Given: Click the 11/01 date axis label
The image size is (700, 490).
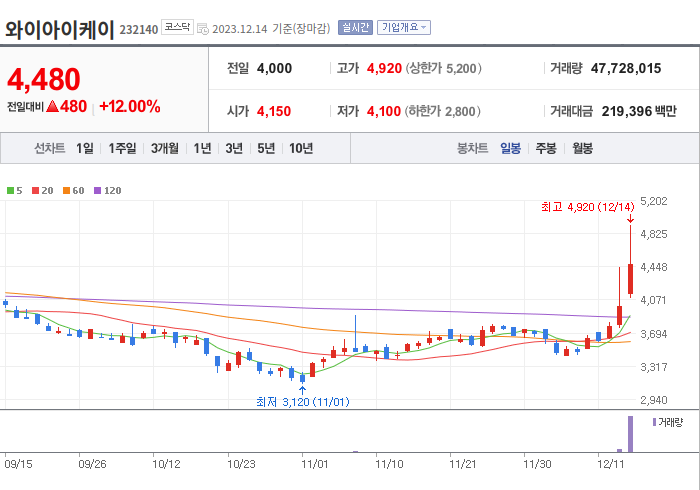Looking at the screenshot, I should 315,464.
